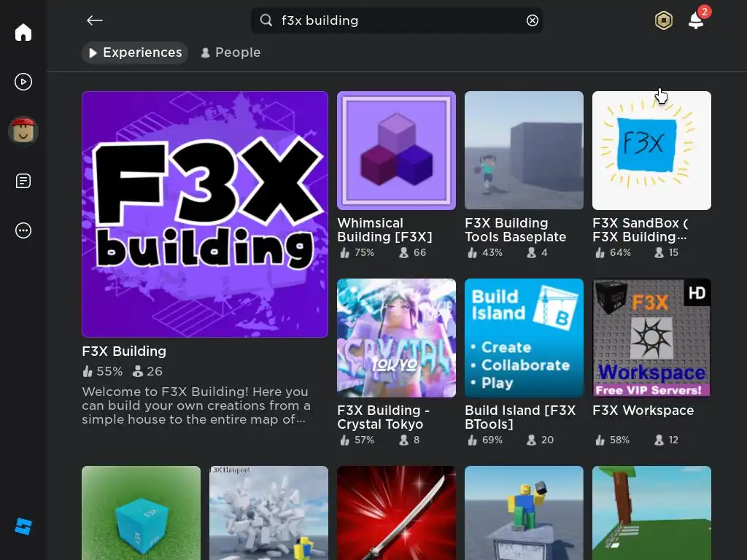
Task: Click the F3X Building - Crystal Tokyo title
Action: coord(384,417)
